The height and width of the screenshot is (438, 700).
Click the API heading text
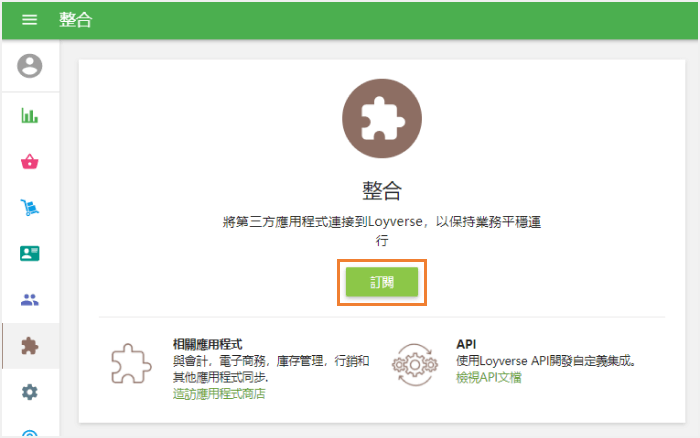pos(466,344)
